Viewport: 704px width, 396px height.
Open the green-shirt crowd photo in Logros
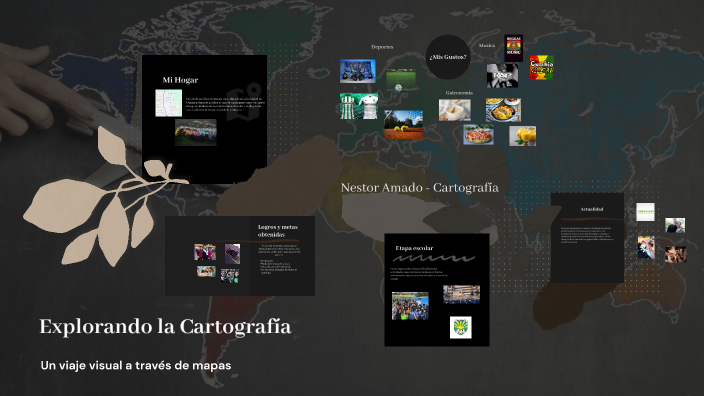(229, 276)
